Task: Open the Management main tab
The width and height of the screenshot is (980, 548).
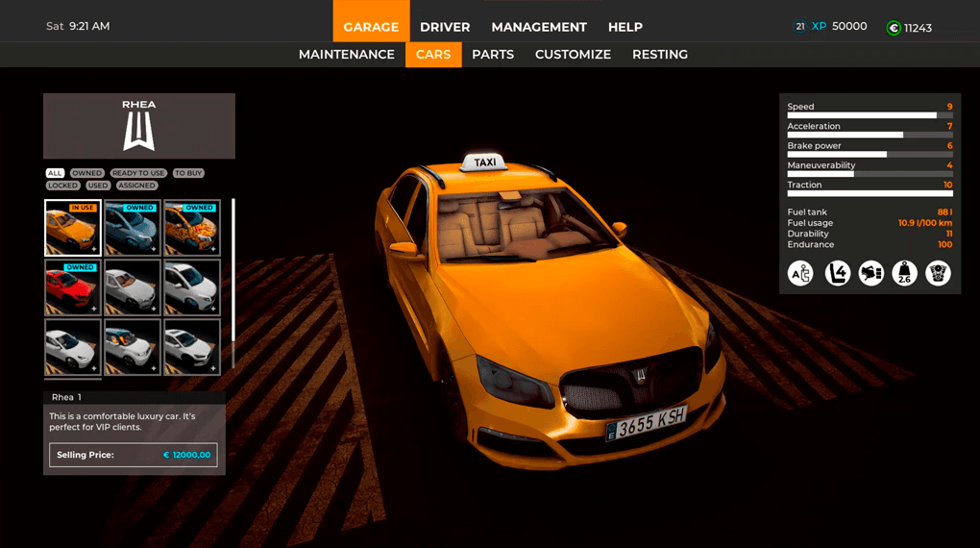Action: pyautogui.click(x=539, y=27)
